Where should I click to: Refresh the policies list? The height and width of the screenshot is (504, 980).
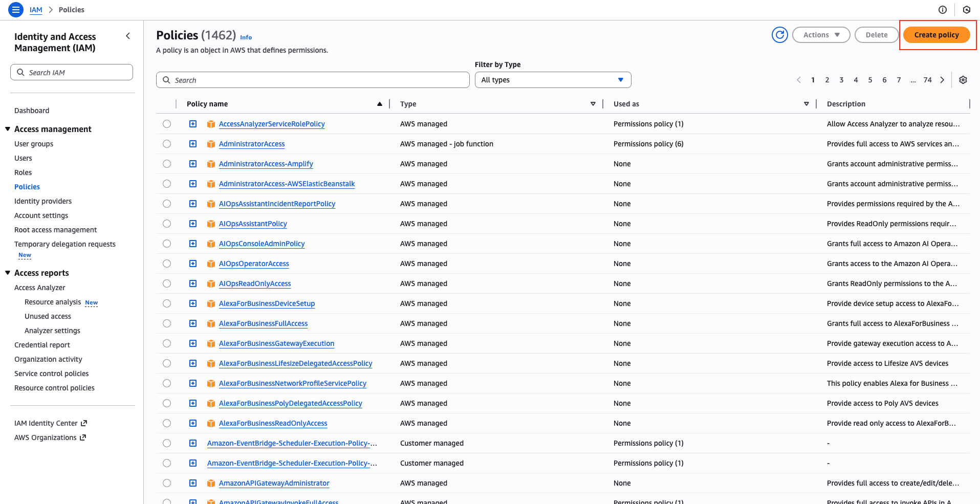point(779,35)
